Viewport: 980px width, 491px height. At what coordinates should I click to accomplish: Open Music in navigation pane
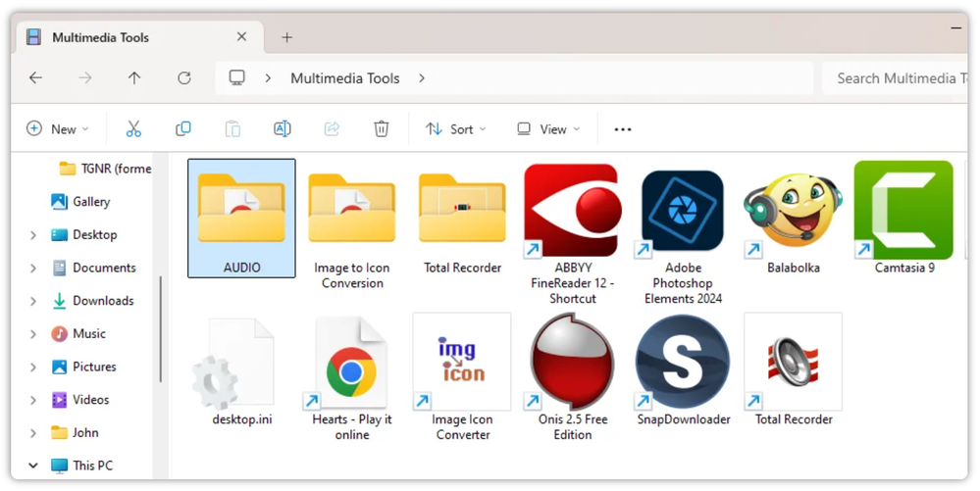pyautogui.click(x=78, y=334)
